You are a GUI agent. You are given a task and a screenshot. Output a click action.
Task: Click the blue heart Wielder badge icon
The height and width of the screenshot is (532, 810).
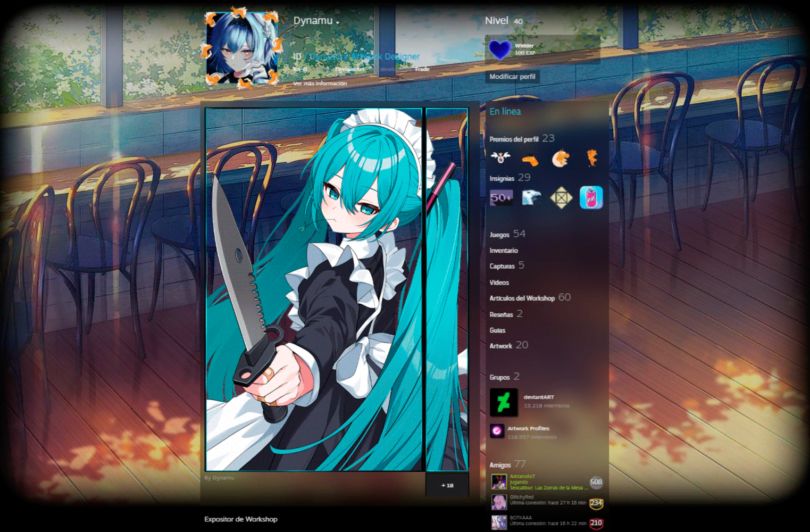point(500,49)
